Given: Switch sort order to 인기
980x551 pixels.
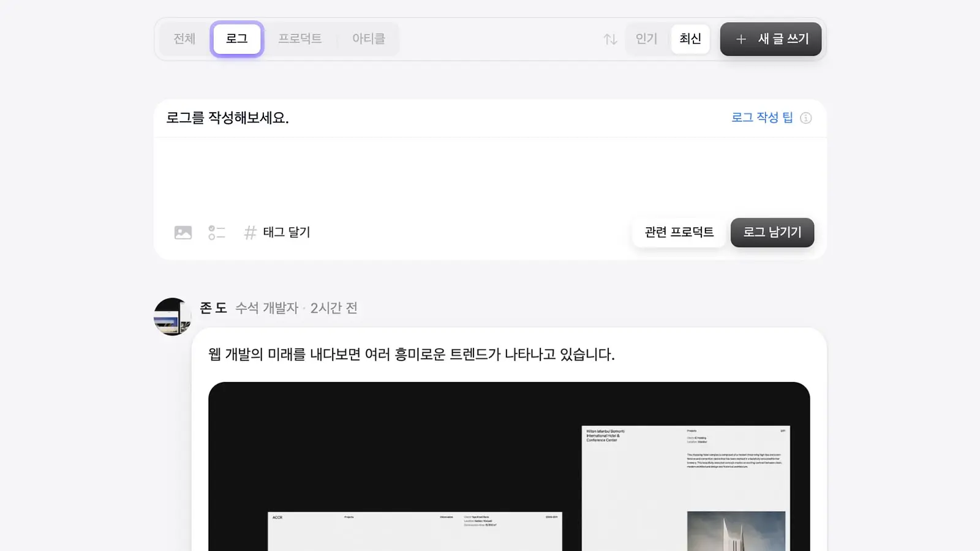Looking at the screenshot, I should (x=646, y=39).
